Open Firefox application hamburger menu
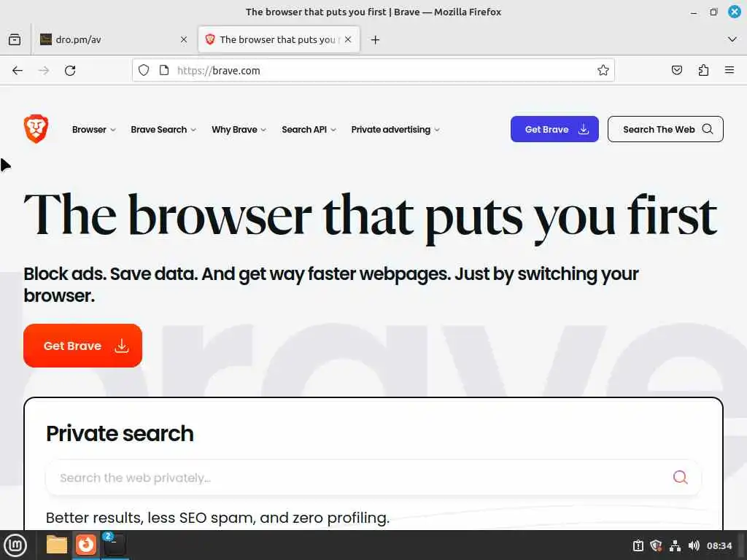The height and width of the screenshot is (560, 747). [x=729, y=71]
